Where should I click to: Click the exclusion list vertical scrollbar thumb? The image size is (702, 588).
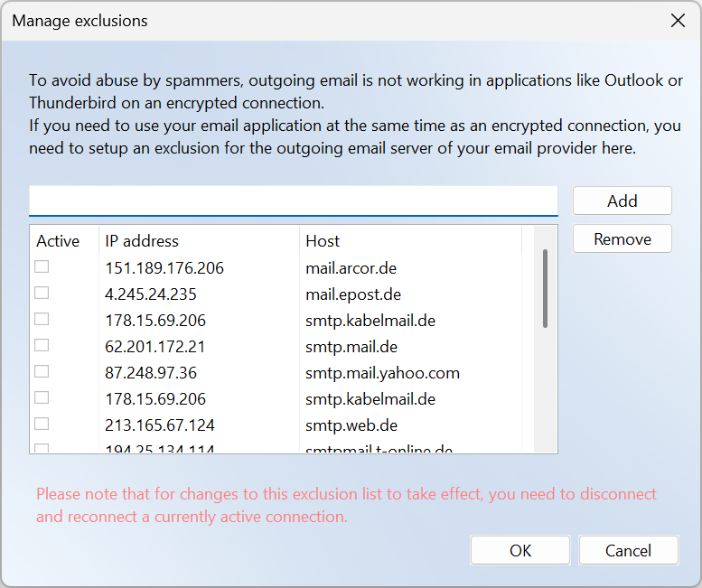[x=545, y=289]
